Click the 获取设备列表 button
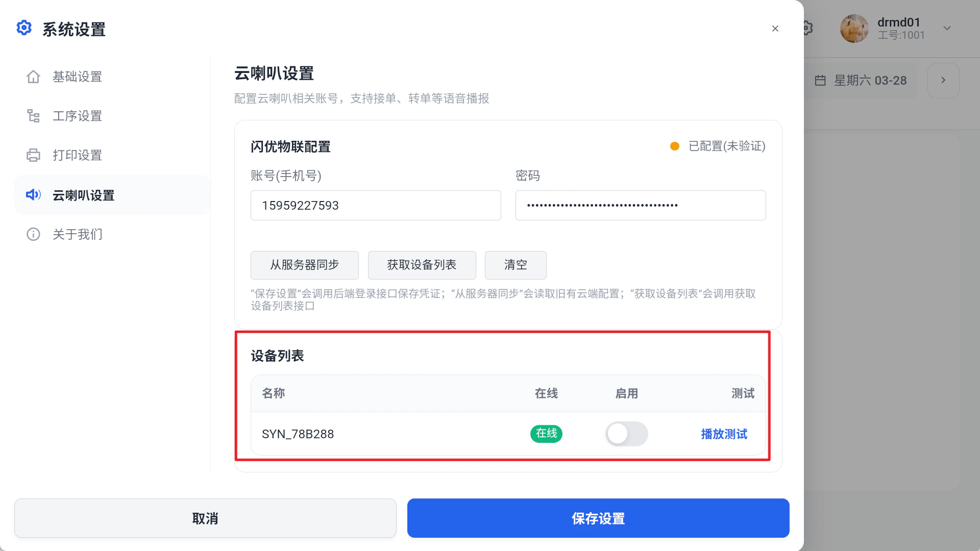 point(422,265)
